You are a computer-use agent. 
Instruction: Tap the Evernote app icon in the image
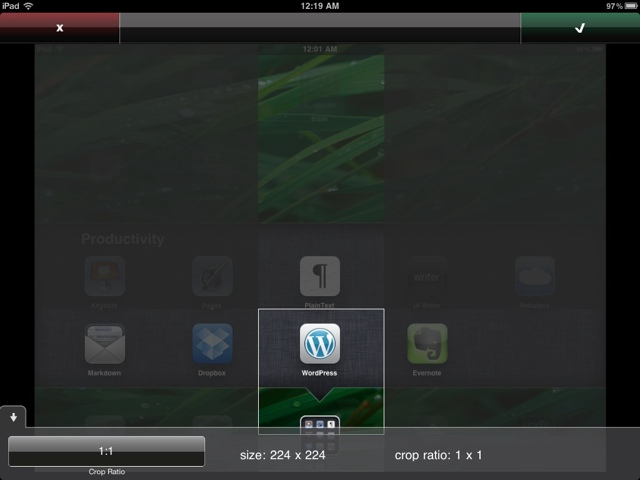pos(427,344)
